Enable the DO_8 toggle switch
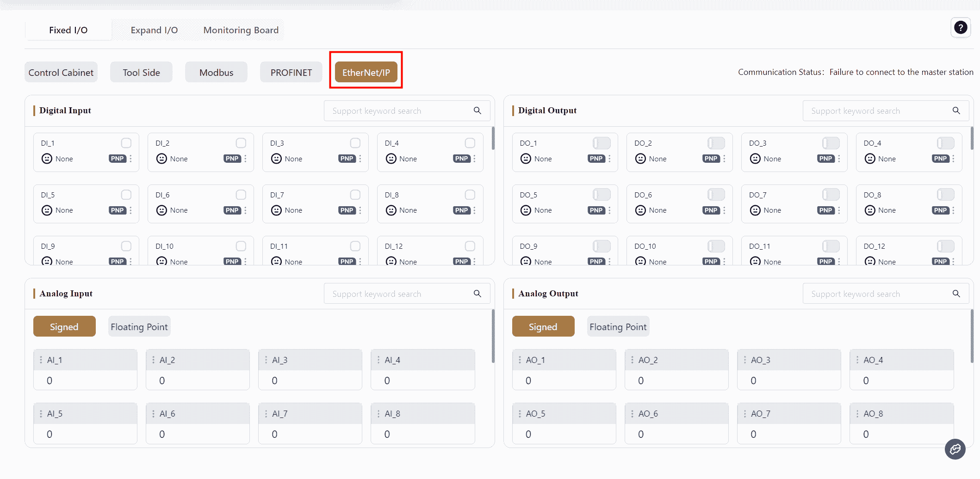This screenshot has width=980, height=479. click(x=945, y=195)
